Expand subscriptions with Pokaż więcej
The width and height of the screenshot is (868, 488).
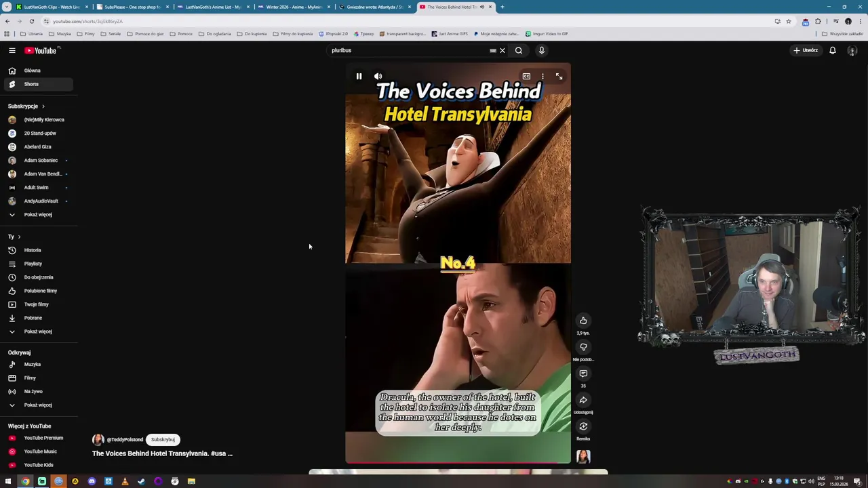(x=37, y=214)
